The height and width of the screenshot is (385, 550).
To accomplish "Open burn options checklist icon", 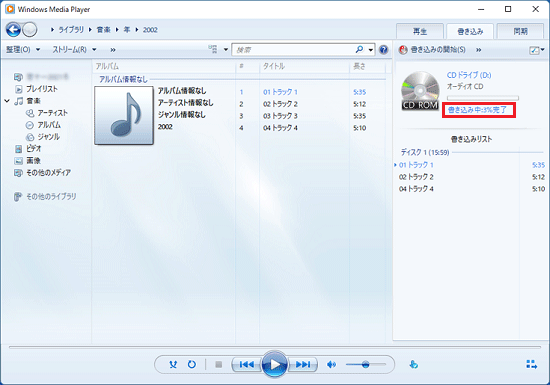I will (x=534, y=50).
